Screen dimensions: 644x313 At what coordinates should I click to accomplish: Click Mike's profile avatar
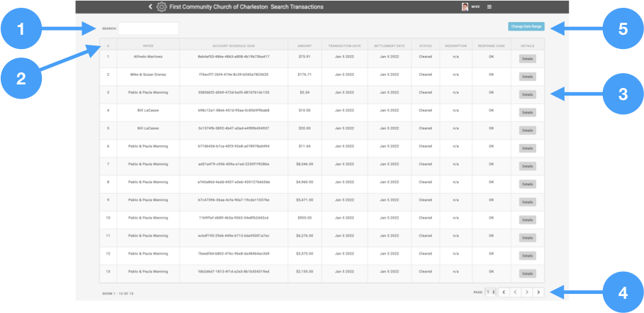(x=465, y=6)
